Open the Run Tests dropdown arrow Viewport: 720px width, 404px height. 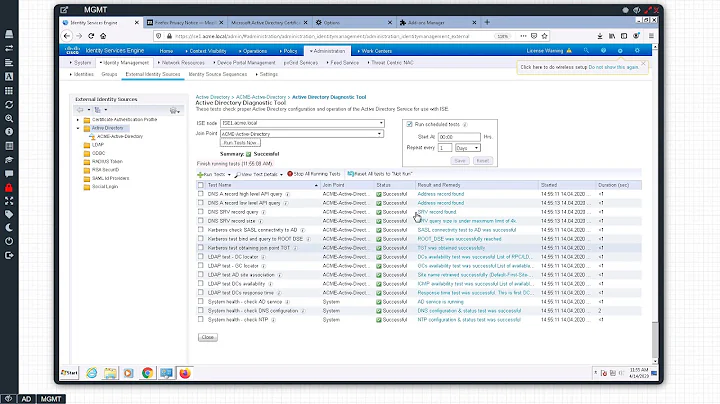(x=229, y=174)
